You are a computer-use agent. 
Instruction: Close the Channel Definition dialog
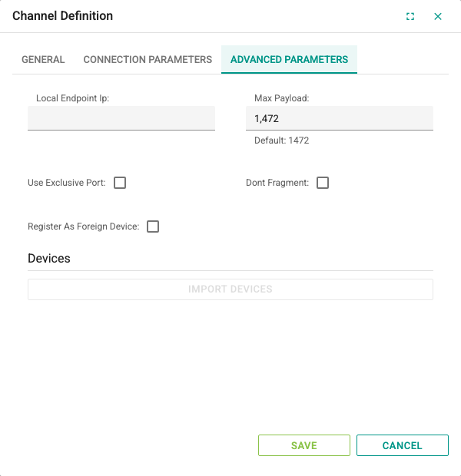[x=438, y=16]
